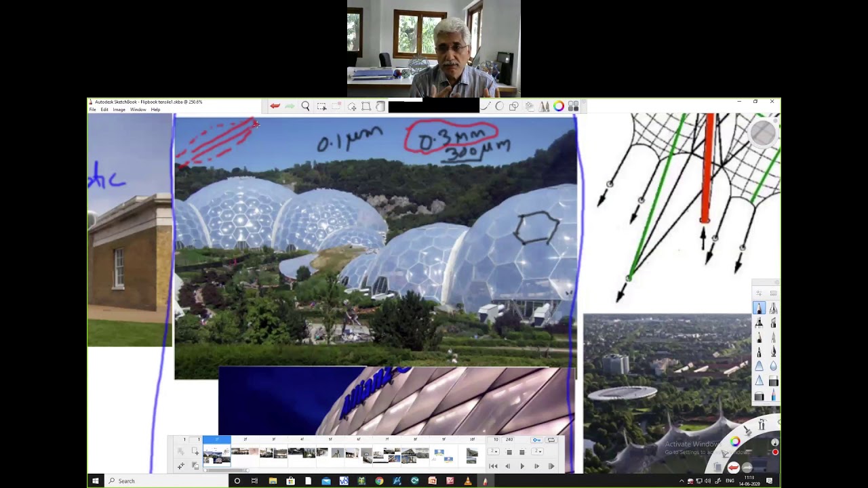Open the notifications action center
Screen dimensions: 868x488
pyautogui.click(x=769, y=481)
